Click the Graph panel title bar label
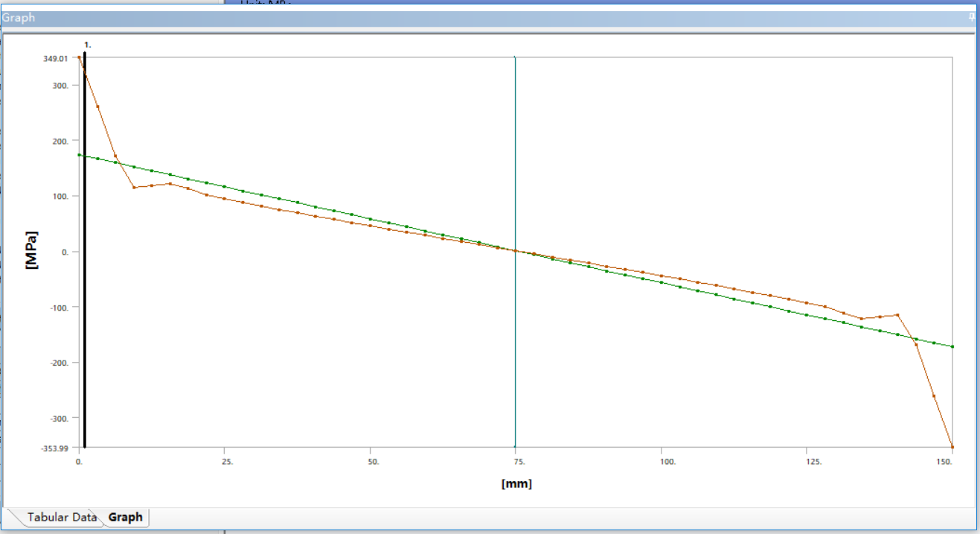Image resolution: width=980 pixels, height=534 pixels. [19, 17]
